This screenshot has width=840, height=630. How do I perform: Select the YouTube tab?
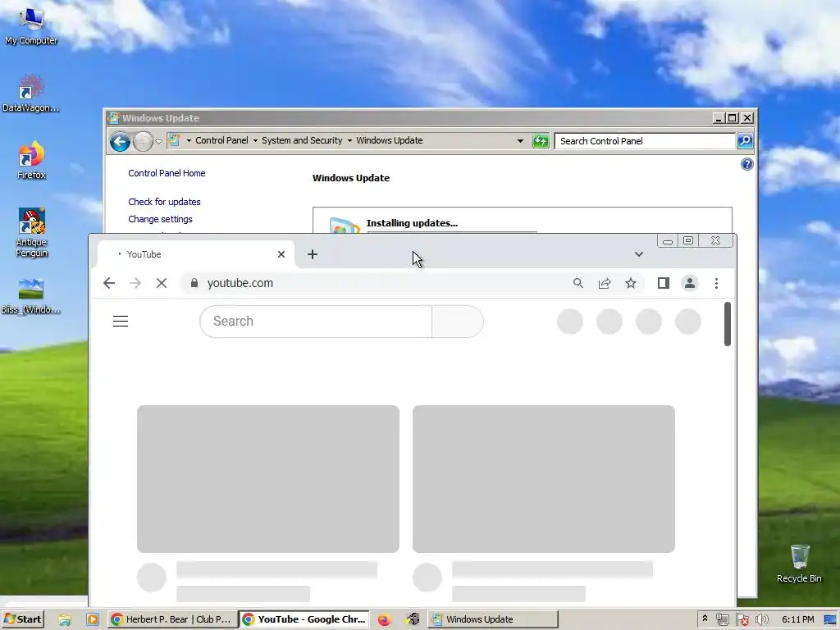pyautogui.click(x=196, y=254)
